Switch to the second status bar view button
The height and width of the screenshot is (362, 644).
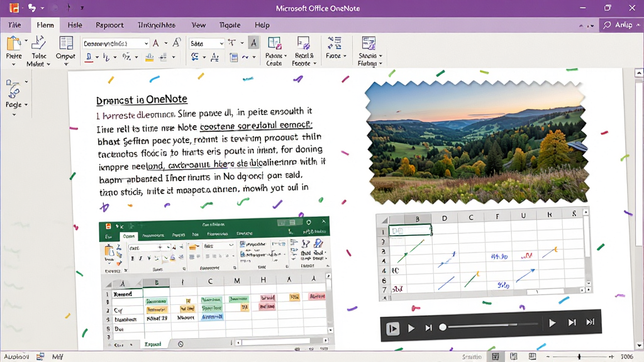point(513,356)
